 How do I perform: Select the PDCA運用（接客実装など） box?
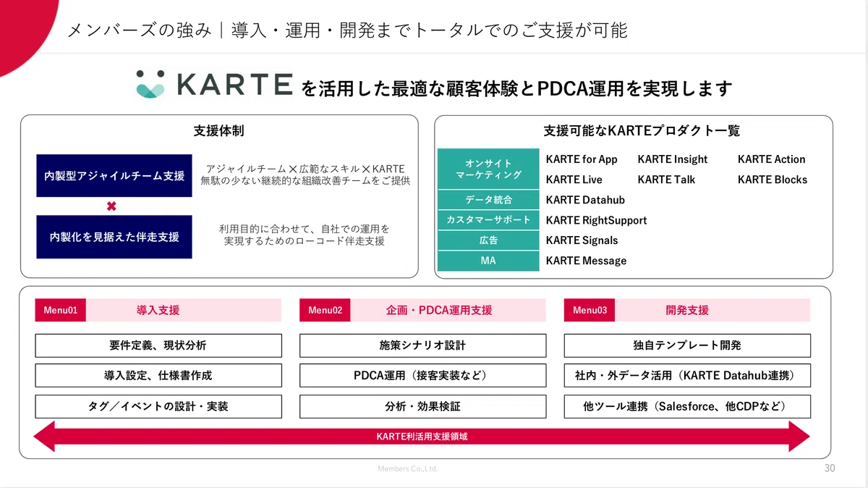[423, 376]
